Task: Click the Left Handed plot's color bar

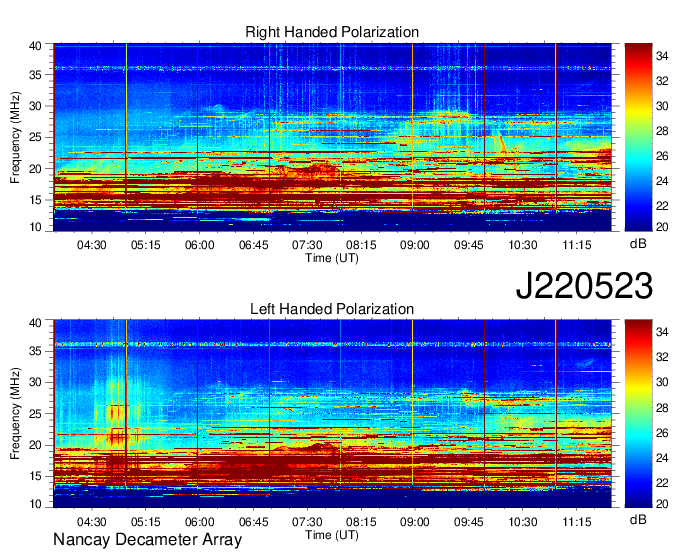Action: pos(638,414)
